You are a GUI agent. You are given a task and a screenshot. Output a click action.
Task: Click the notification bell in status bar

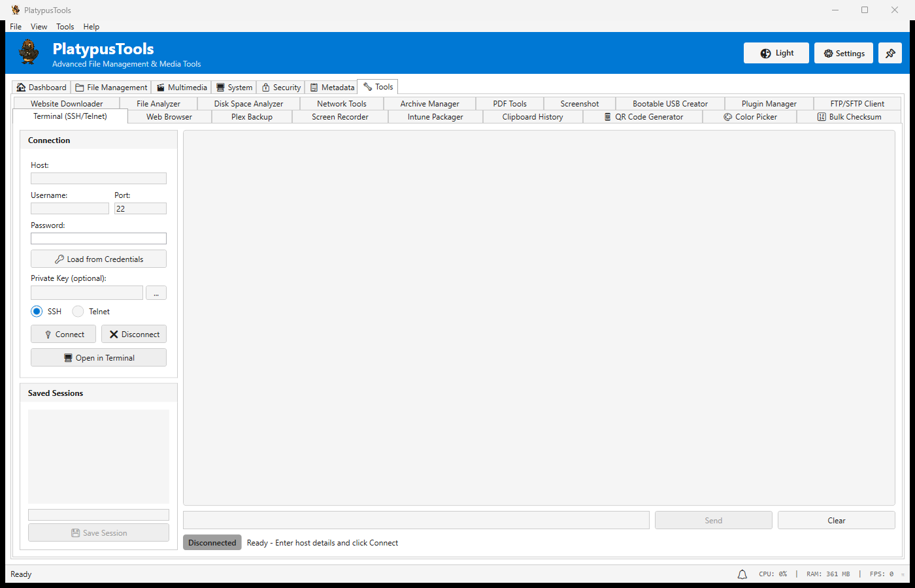[x=742, y=574]
